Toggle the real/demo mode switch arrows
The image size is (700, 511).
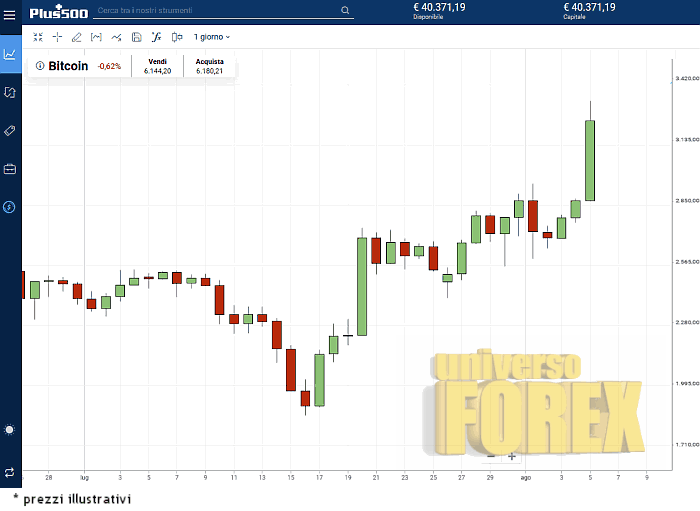pos(10,471)
